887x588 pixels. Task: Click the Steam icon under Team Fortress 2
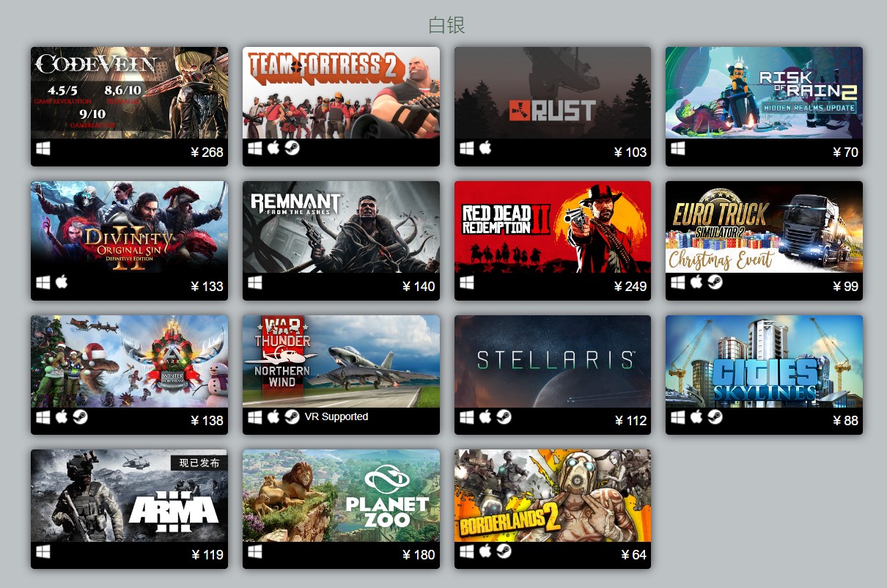click(292, 148)
